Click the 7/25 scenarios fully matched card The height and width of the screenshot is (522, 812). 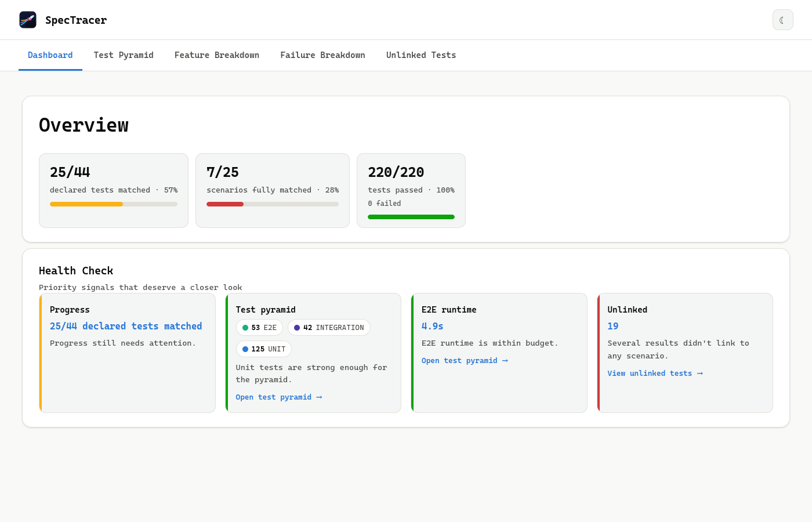[x=273, y=190]
